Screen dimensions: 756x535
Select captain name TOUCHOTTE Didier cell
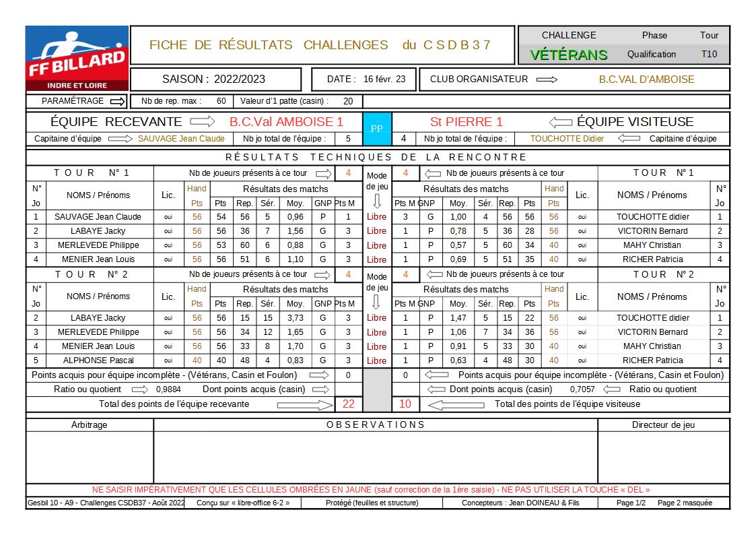567,139
